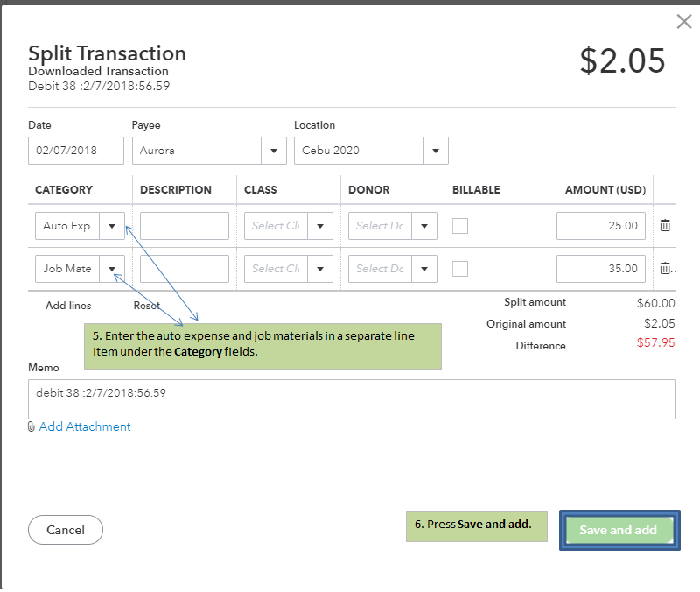The width and height of the screenshot is (700, 592).
Task: Click the paperclip attachment icon
Action: pos(31,427)
